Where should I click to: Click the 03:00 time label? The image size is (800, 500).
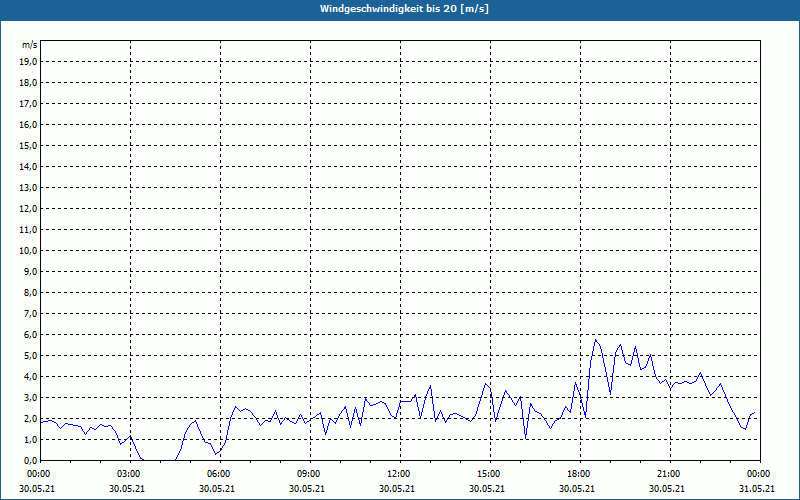pyautogui.click(x=130, y=474)
